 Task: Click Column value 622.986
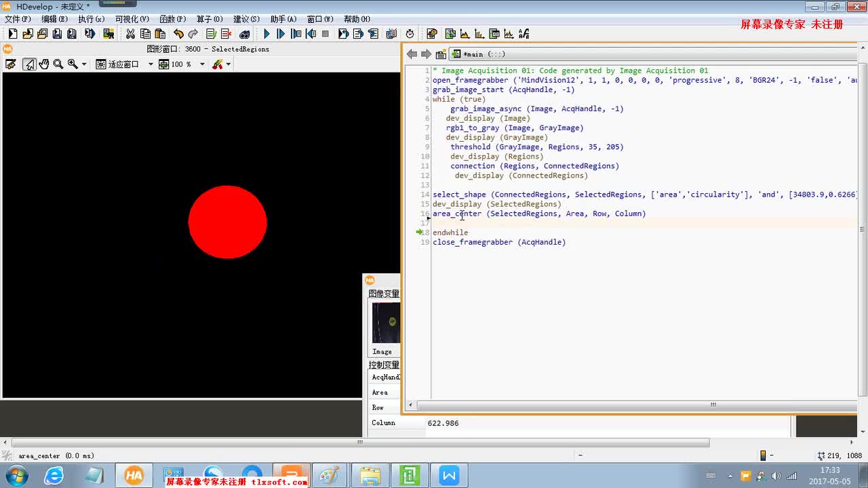(x=443, y=423)
